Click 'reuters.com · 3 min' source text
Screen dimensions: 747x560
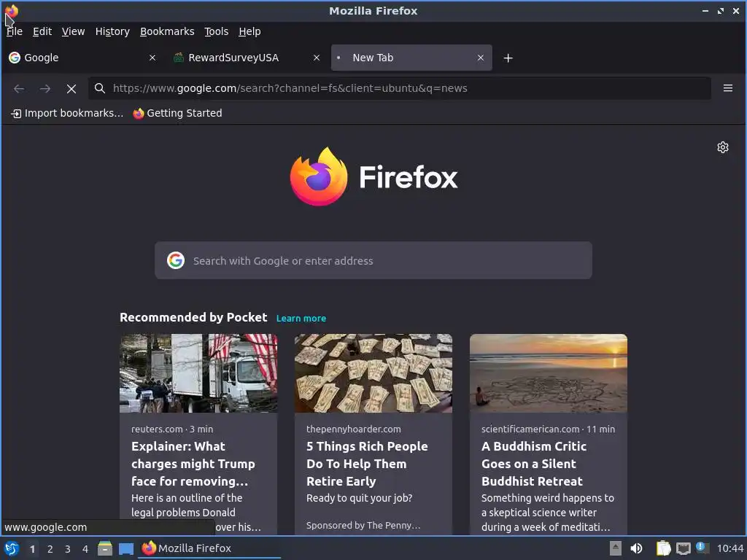tap(172, 429)
